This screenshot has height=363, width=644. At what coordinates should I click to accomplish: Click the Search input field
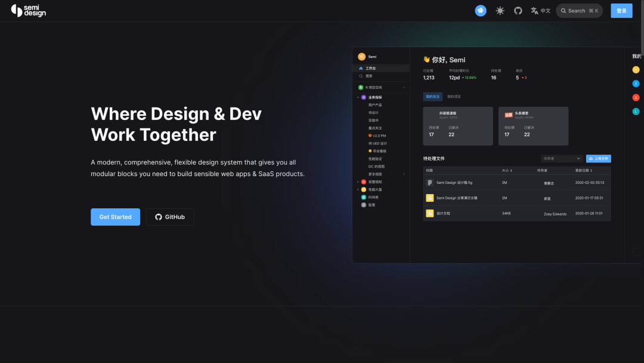579,11
